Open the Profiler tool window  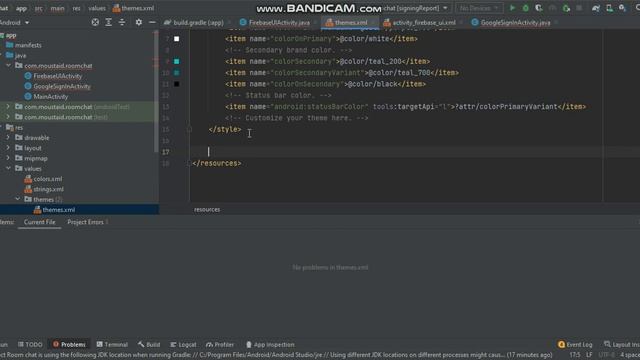coord(220,344)
